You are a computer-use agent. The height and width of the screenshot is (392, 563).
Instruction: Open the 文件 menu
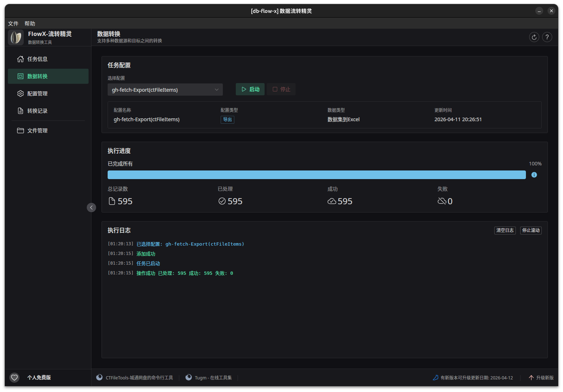coord(13,23)
